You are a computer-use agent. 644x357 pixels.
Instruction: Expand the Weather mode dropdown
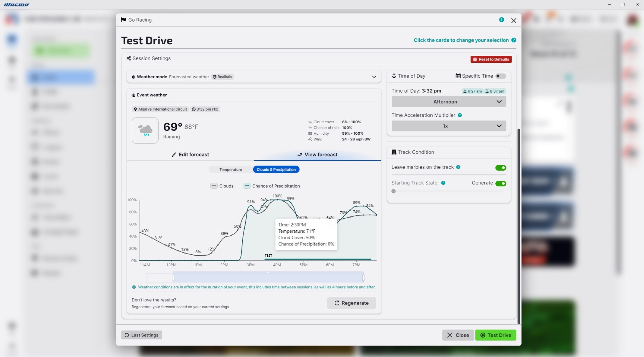(374, 77)
